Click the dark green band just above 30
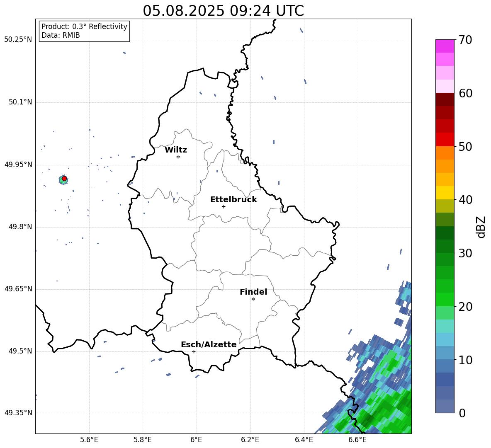 [x=445, y=246]
